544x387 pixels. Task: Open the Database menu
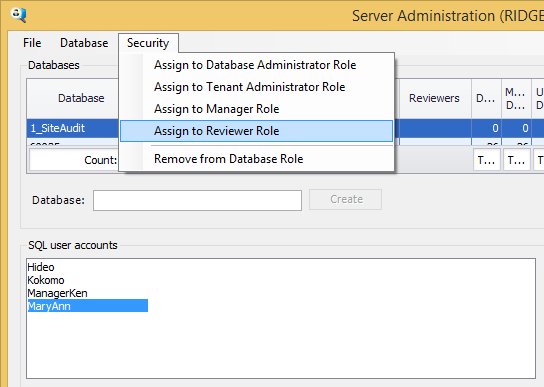(84, 43)
